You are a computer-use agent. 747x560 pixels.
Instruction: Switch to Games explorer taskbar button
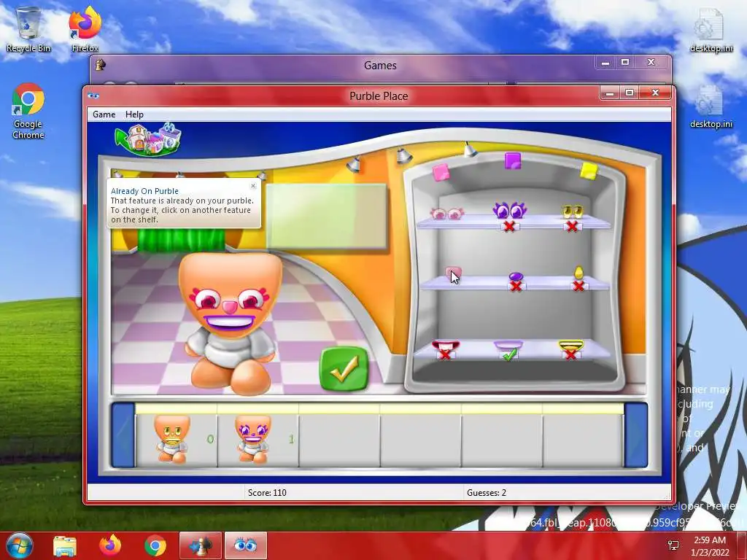coord(201,545)
